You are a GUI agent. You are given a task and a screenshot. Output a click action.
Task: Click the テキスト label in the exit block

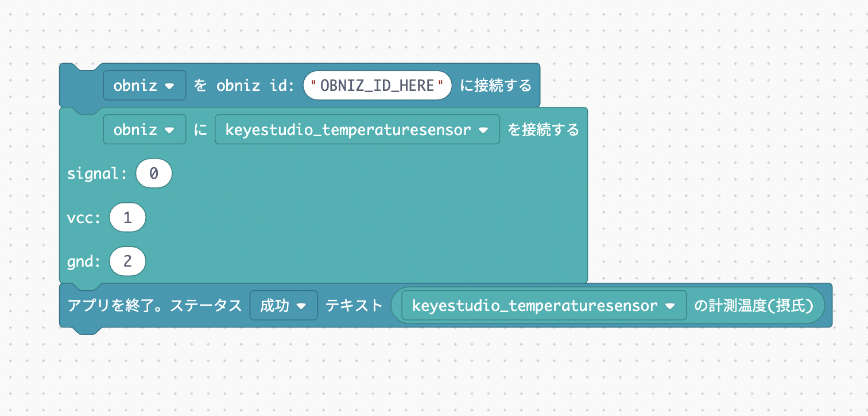(x=354, y=305)
